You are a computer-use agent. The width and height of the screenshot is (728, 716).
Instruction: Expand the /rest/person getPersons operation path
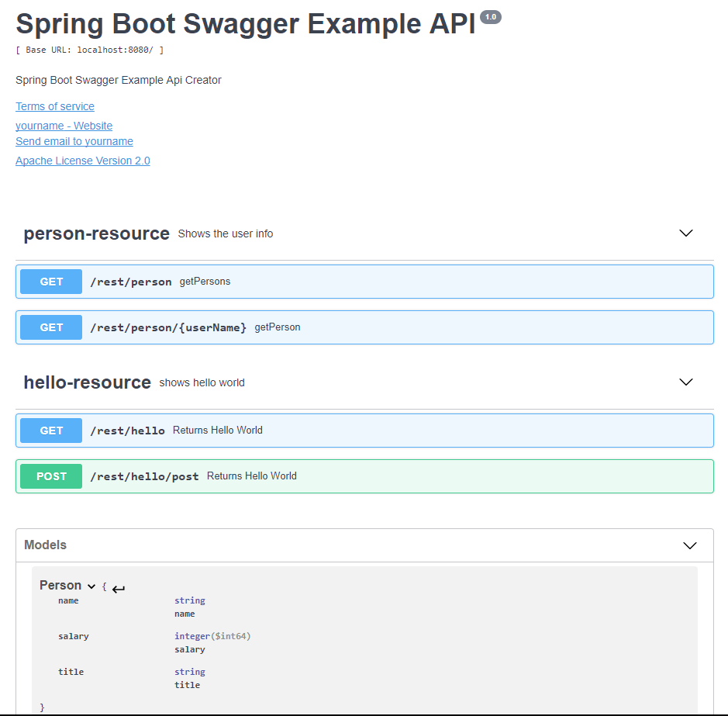coord(131,282)
